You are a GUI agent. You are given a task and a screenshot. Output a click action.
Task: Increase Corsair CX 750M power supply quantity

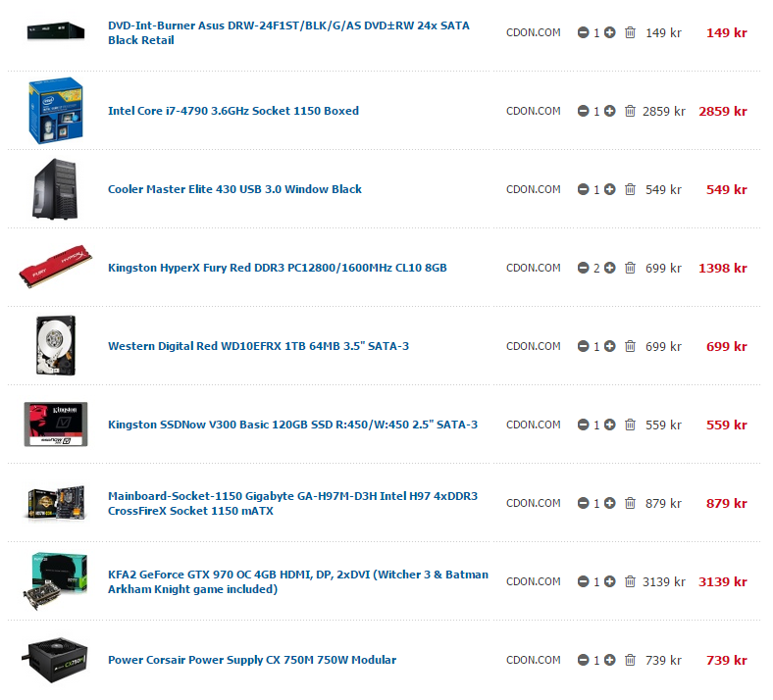610,660
